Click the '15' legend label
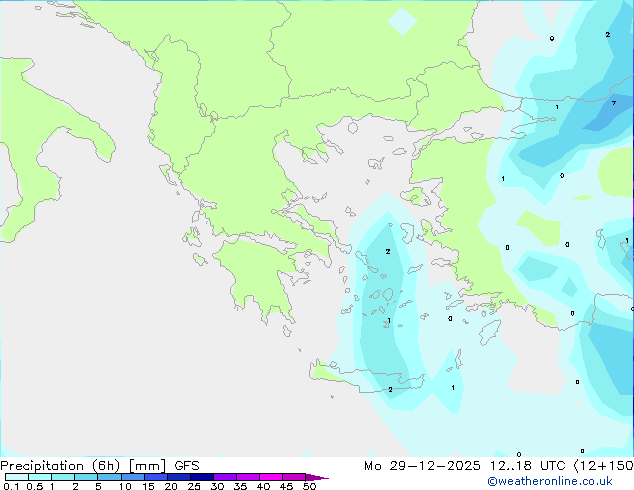The width and height of the screenshot is (634, 490). 148,486
